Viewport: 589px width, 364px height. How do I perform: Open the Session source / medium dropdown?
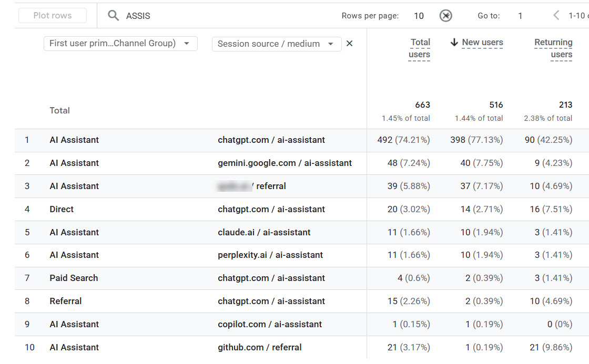(x=277, y=44)
